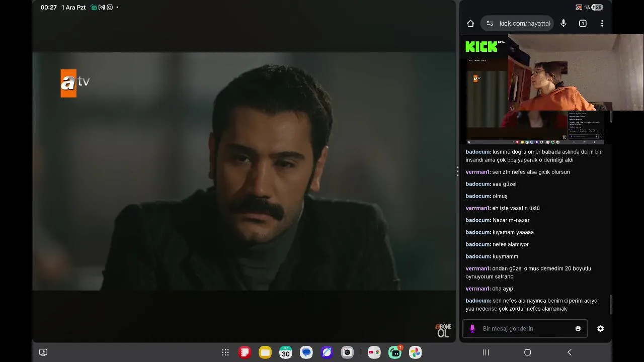The image size is (644, 362).
Task: Open badocum's name on 'aaa güzel' message
Action: pos(478,184)
